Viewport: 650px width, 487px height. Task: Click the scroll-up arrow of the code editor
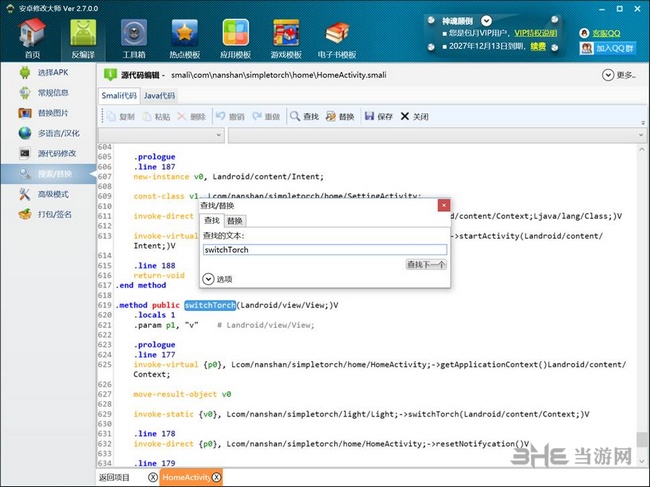coord(642,149)
